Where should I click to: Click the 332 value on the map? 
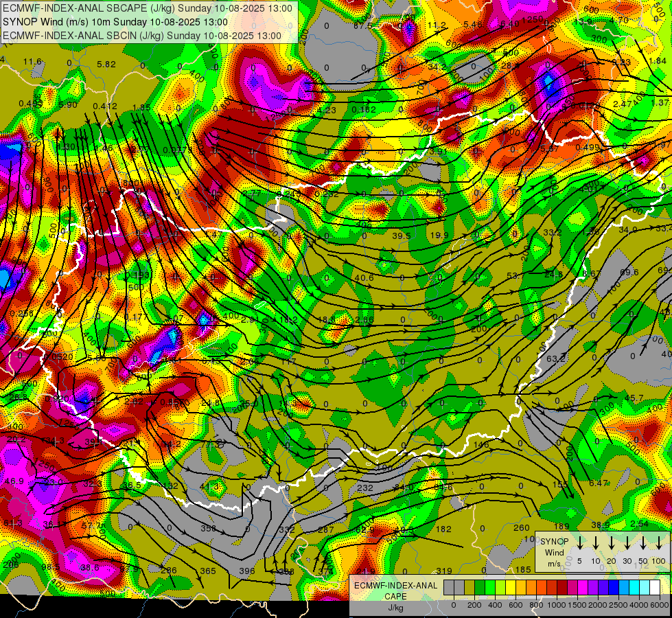click(287, 529)
